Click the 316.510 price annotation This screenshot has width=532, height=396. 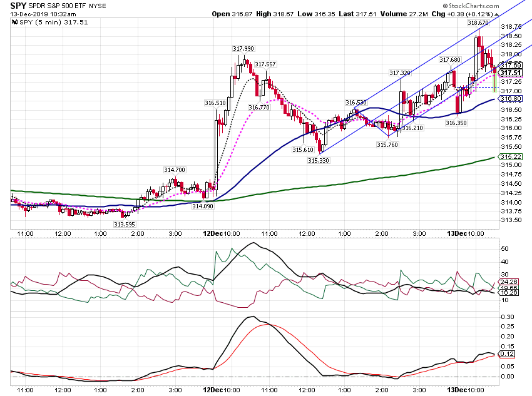[x=215, y=103]
